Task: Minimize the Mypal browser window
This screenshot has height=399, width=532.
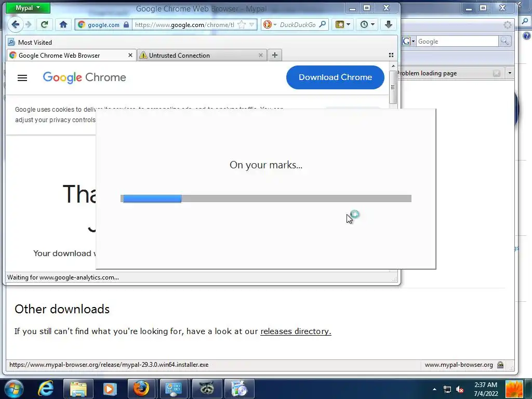Action: pos(353,8)
